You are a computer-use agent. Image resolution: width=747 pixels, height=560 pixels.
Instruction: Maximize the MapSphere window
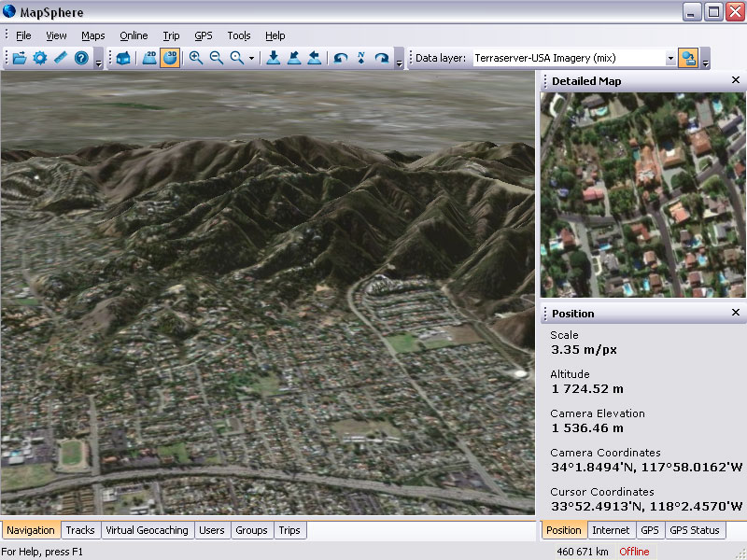713,11
